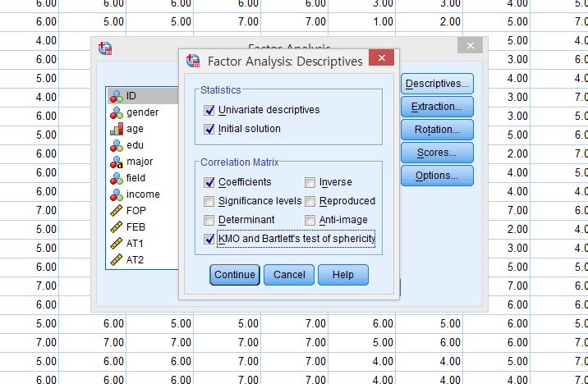588x384 pixels.
Task: Toggle the Coefficients checkbox
Action: coord(209,182)
